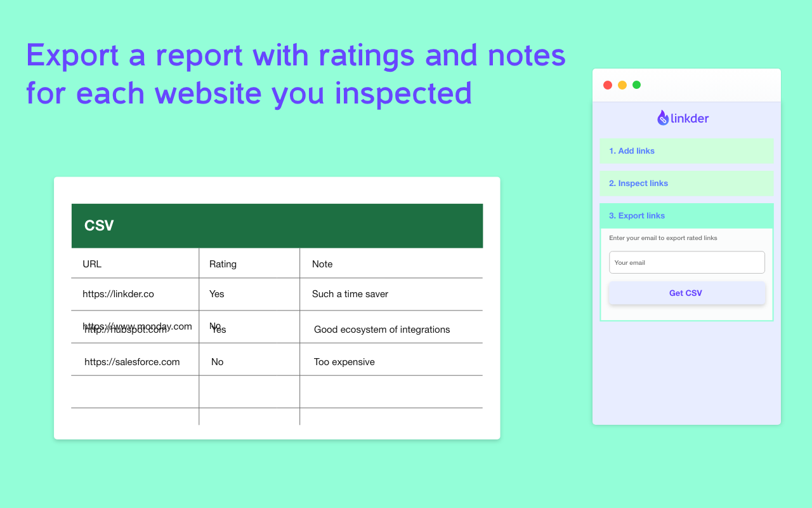Collapse the '3. Export links' section
812x508 pixels.
(686, 216)
